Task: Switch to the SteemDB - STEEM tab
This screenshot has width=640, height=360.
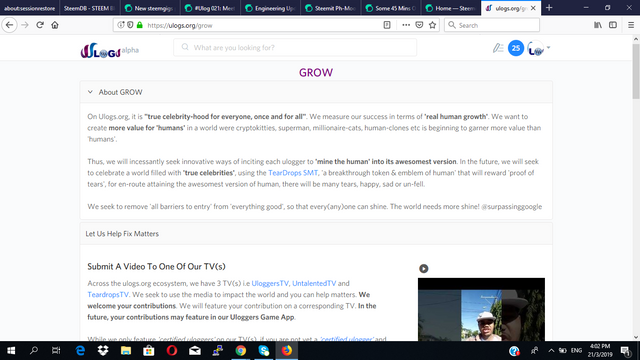Action: point(89,8)
